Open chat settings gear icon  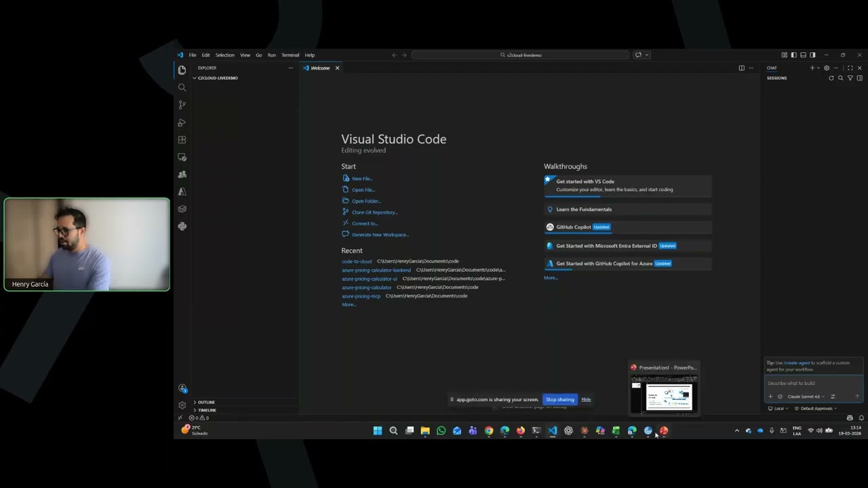pyautogui.click(x=827, y=68)
